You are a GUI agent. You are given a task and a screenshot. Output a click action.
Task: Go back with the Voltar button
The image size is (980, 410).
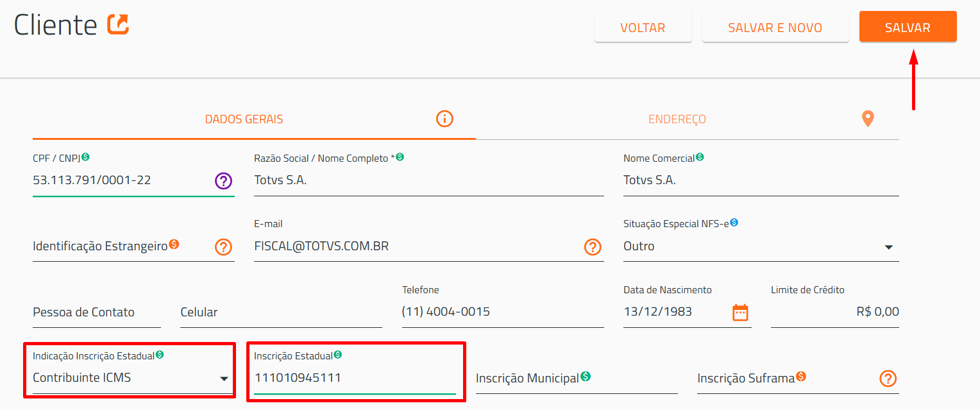point(643,28)
